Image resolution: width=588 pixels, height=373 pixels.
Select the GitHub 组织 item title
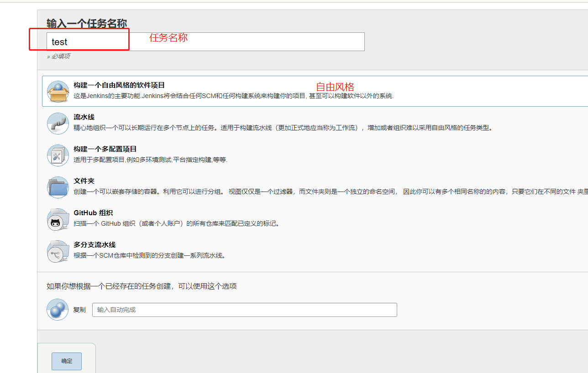tap(93, 213)
